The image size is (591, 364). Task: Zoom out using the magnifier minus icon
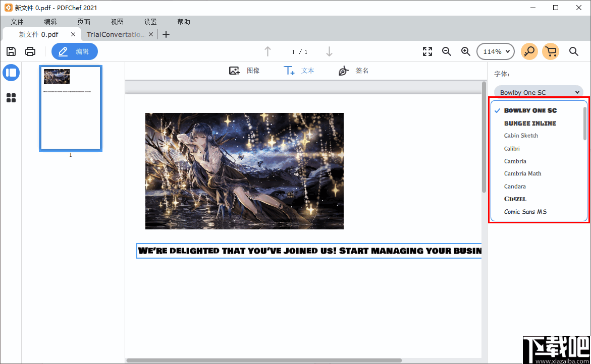point(447,51)
